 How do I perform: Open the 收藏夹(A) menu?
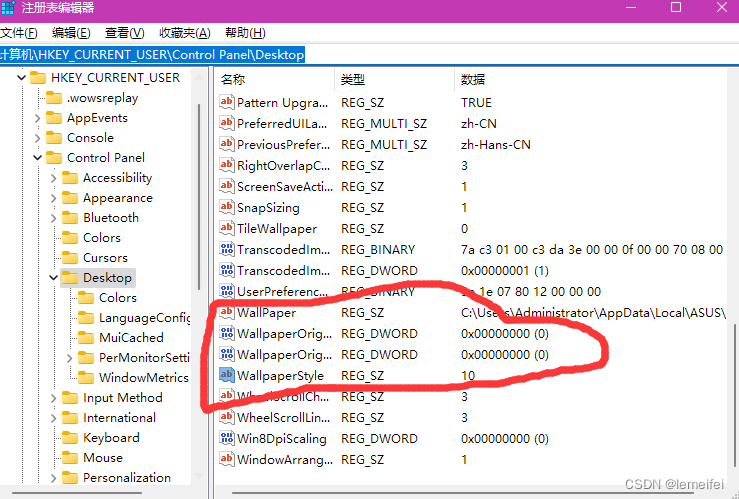point(185,33)
